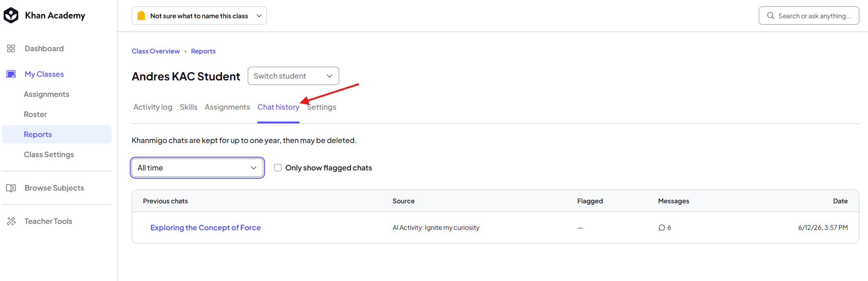Click the Dashboard grid icon
This screenshot has height=281, width=868.
(x=11, y=48)
